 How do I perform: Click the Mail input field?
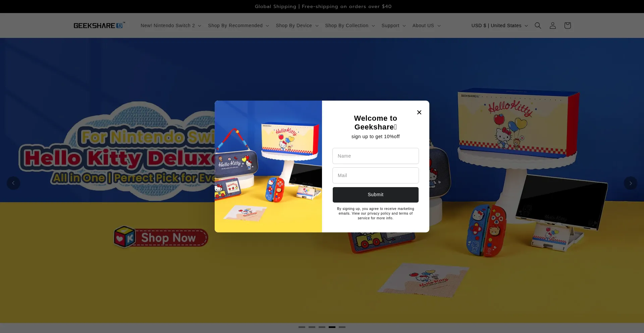coord(375,175)
